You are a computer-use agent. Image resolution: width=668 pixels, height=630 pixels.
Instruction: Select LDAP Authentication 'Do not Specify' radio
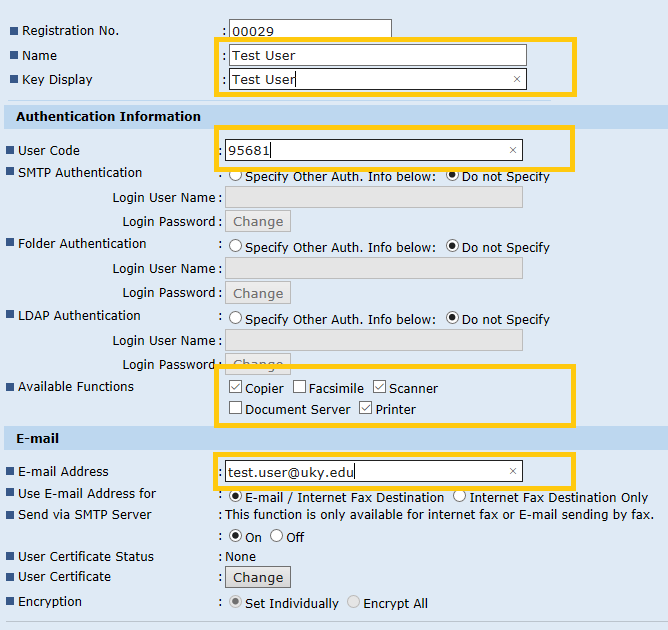(452, 318)
